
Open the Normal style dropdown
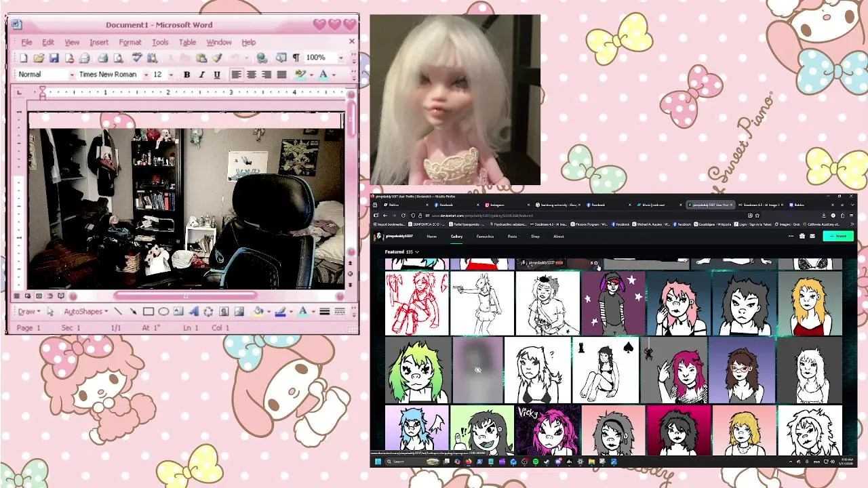point(72,75)
